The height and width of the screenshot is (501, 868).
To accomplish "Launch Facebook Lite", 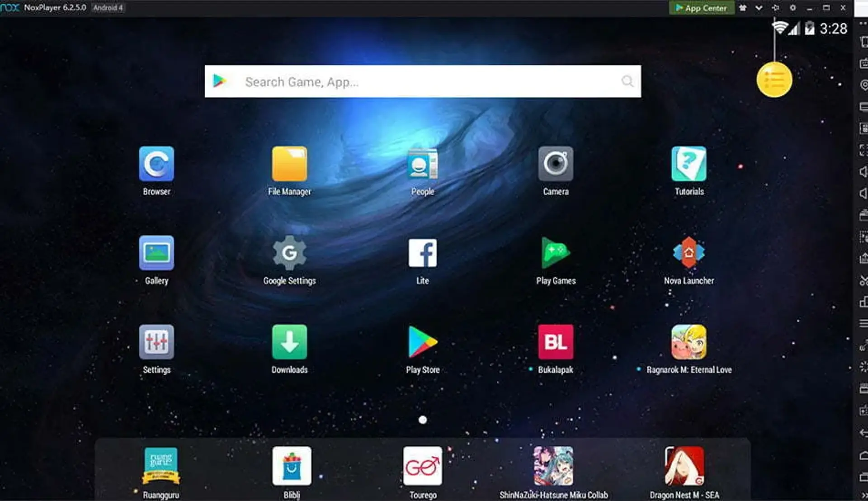I will tap(423, 253).
